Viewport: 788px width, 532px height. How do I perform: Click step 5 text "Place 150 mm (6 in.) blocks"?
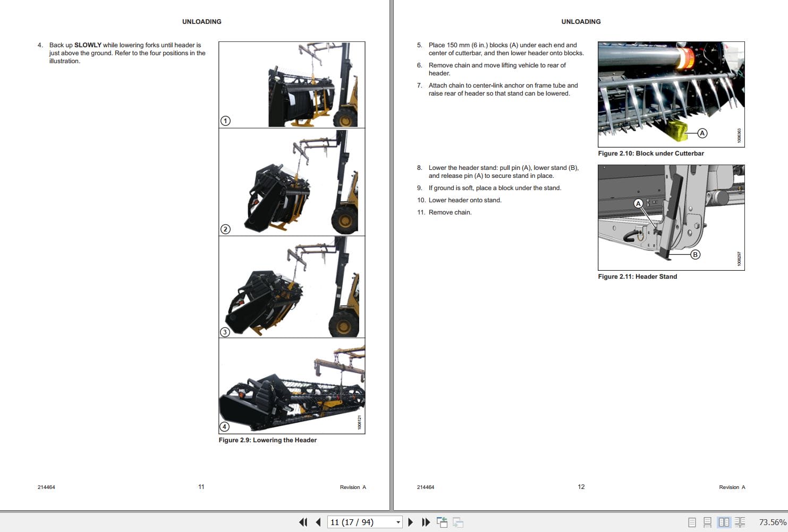click(x=468, y=45)
